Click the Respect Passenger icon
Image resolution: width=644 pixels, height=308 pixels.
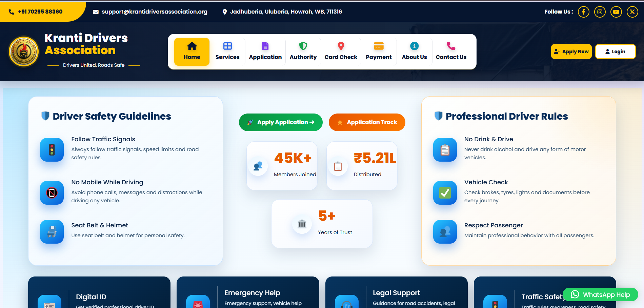click(445, 232)
